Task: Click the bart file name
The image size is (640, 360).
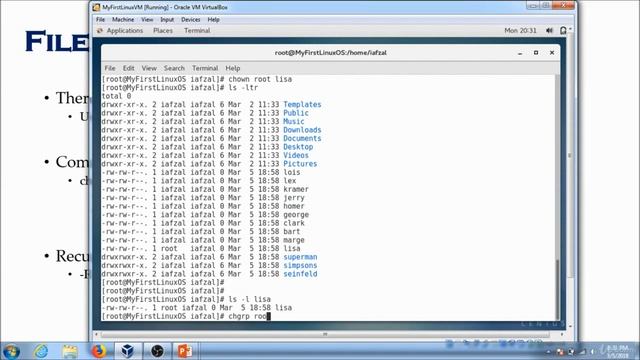Action: 291,231
